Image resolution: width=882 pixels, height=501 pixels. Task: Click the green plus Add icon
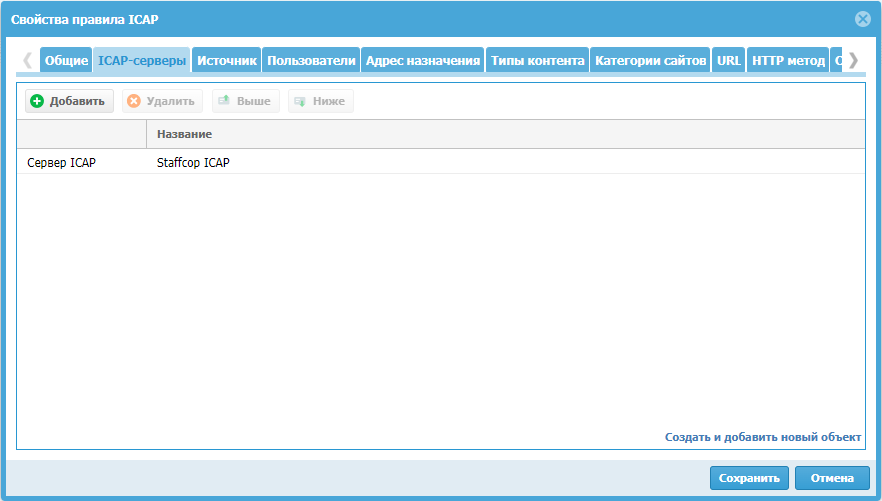(37, 101)
